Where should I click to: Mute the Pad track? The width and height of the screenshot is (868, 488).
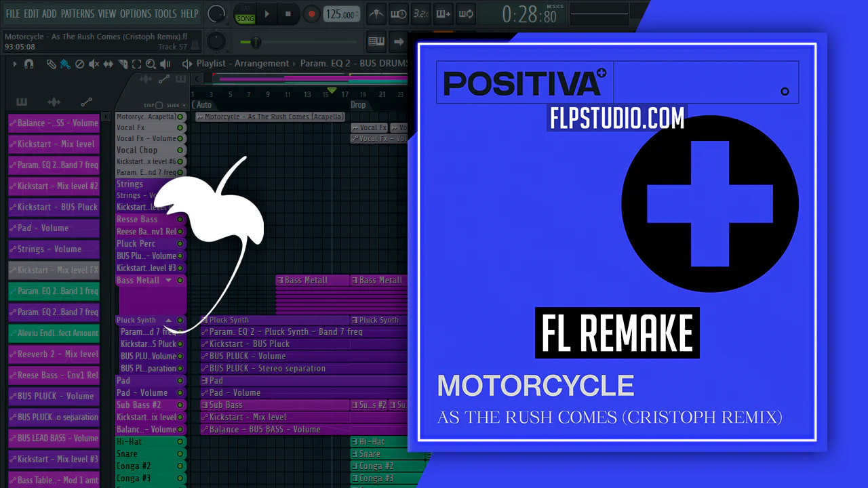[180, 381]
